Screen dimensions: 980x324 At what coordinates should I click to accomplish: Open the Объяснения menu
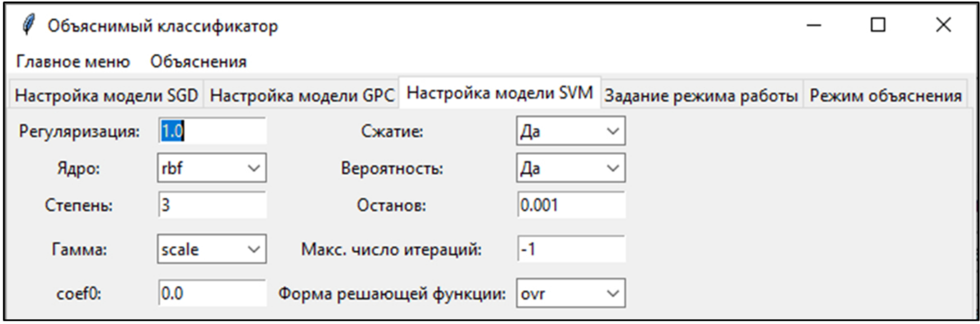pyautogui.click(x=198, y=62)
